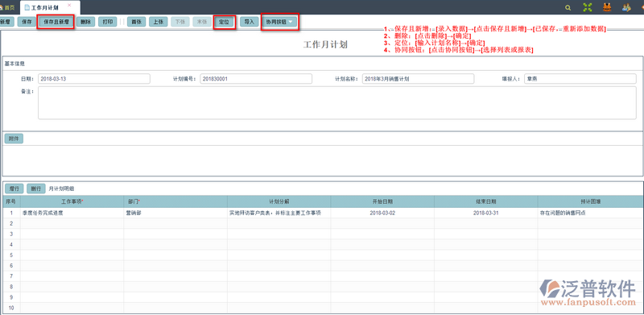Image resolution: width=644 pixels, height=315 pixels.
Task: Close the 工作月计划 tab
Action: (x=69, y=5)
